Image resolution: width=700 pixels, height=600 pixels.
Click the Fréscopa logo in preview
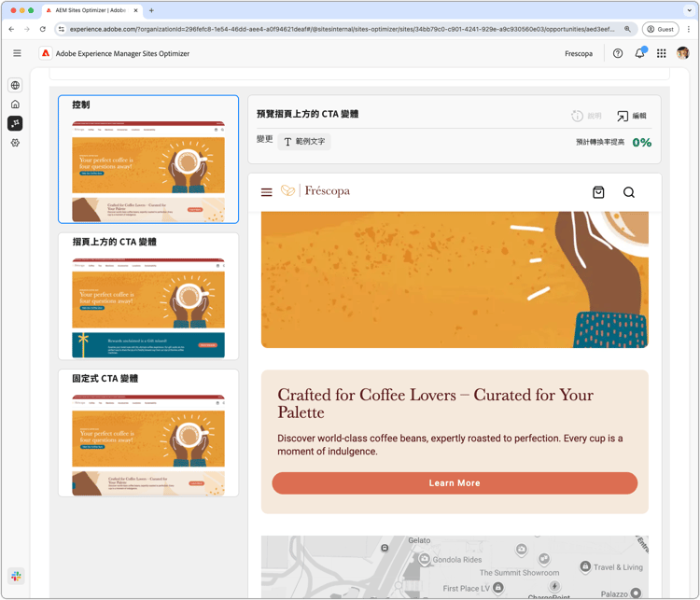[315, 191]
